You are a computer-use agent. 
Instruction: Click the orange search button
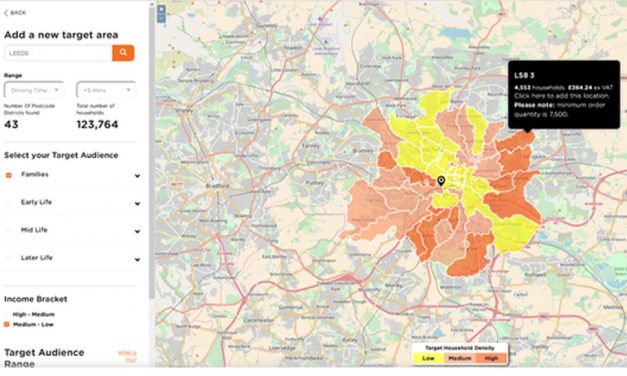(x=123, y=52)
